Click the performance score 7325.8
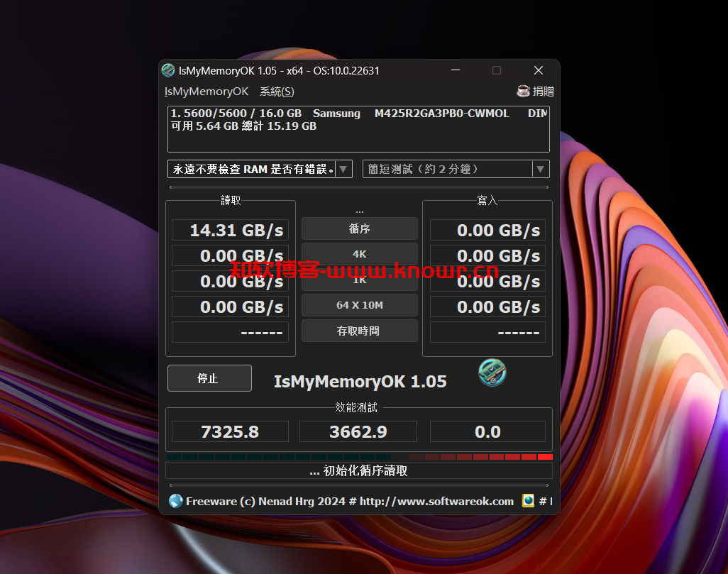The image size is (728, 574). 231,431
